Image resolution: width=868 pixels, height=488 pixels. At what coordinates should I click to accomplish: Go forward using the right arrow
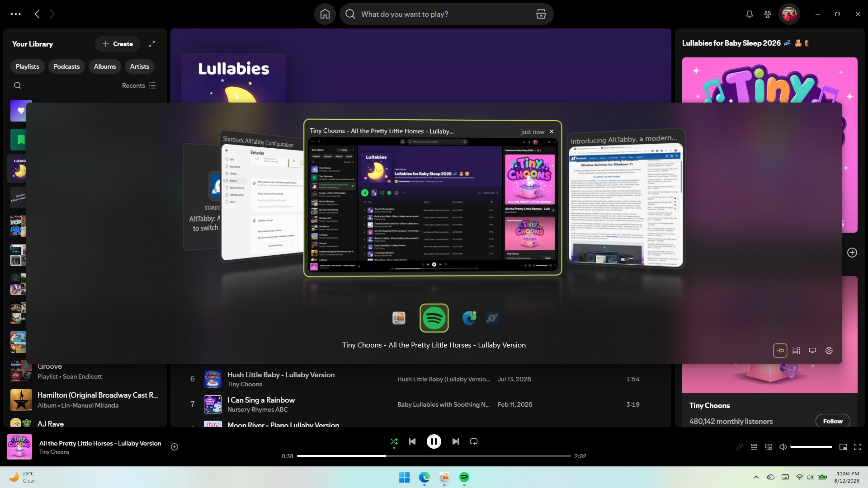52,14
